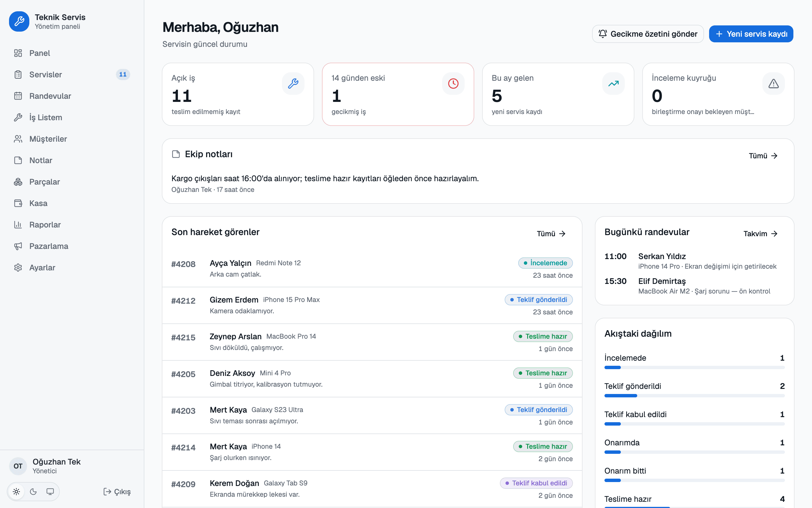Navigate to Raporlar in the sidebar
This screenshot has width=812, height=508.
72,225
